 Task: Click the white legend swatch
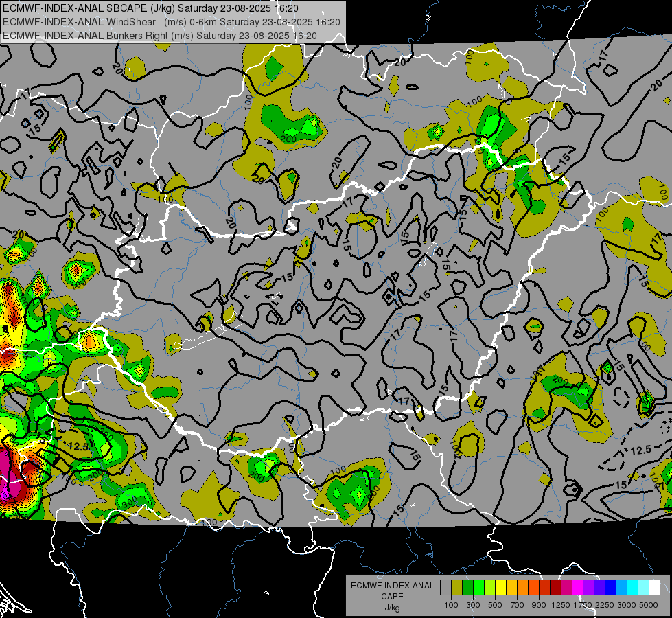coord(655,587)
